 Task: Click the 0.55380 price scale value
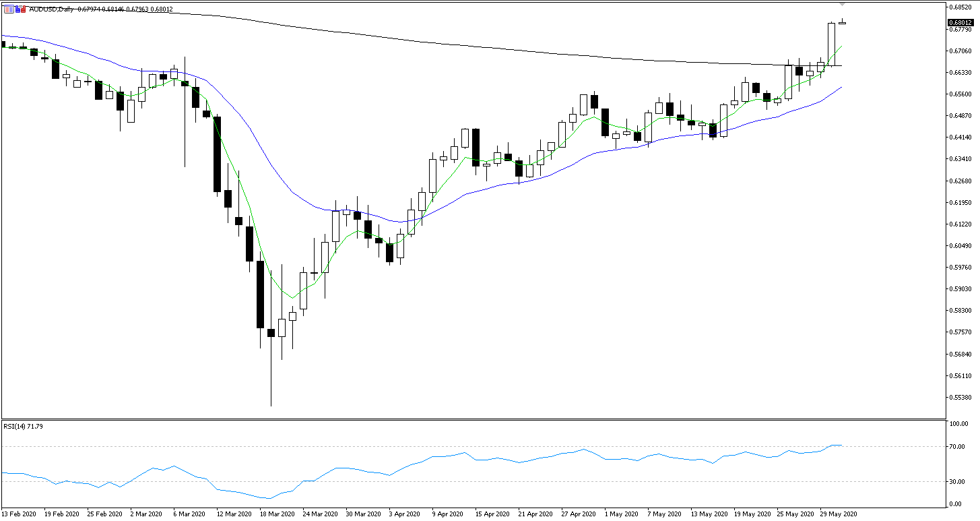pyautogui.click(x=959, y=397)
